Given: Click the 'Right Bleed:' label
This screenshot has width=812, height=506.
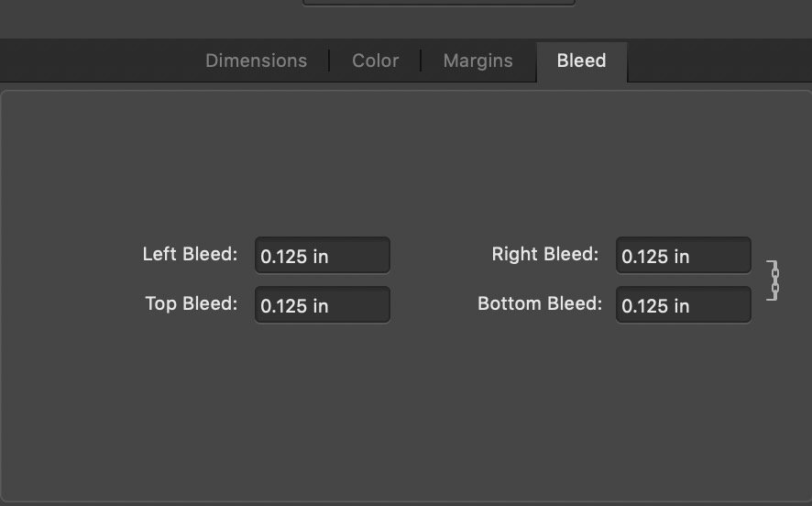Looking at the screenshot, I should 545,254.
